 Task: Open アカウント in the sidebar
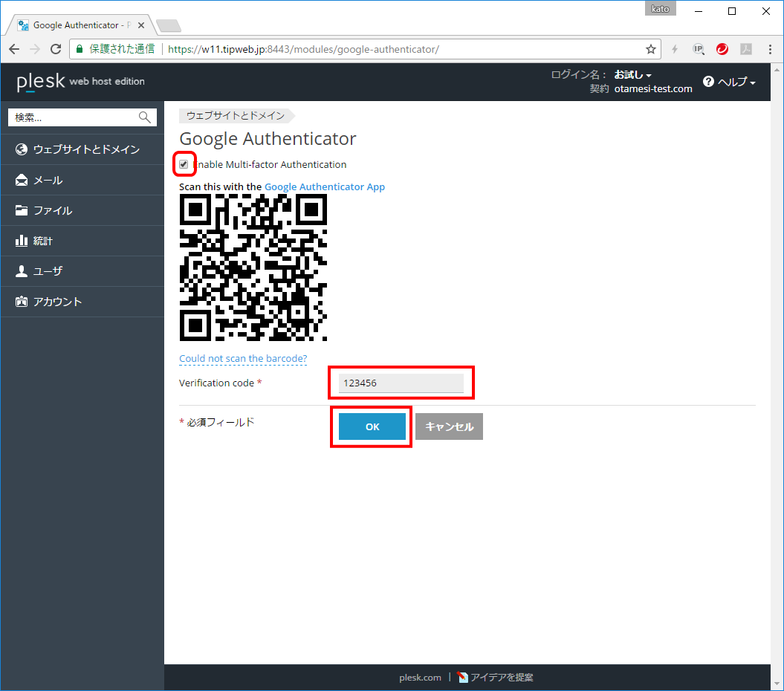pyautogui.click(x=82, y=302)
